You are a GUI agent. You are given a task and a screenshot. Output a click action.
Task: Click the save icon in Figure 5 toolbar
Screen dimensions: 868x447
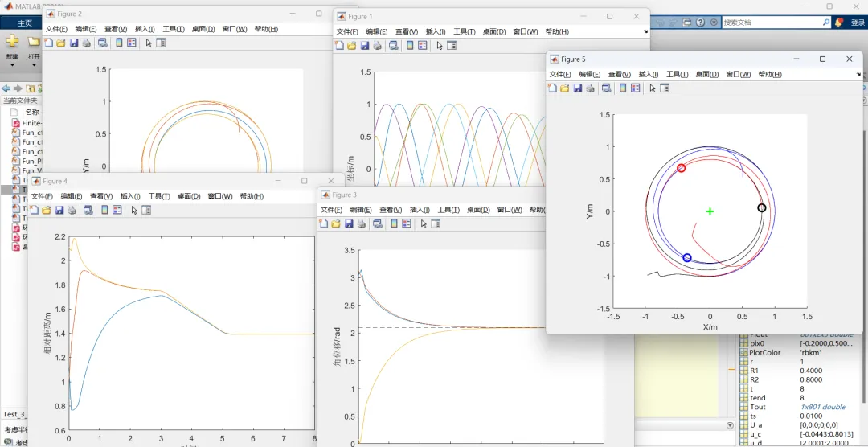(x=577, y=88)
